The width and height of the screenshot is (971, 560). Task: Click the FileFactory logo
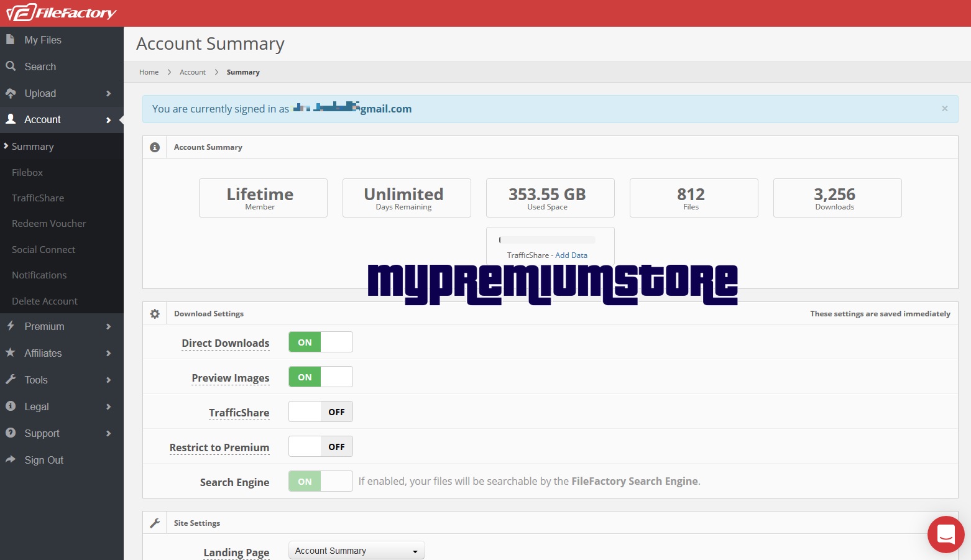(x=60, y=12)
